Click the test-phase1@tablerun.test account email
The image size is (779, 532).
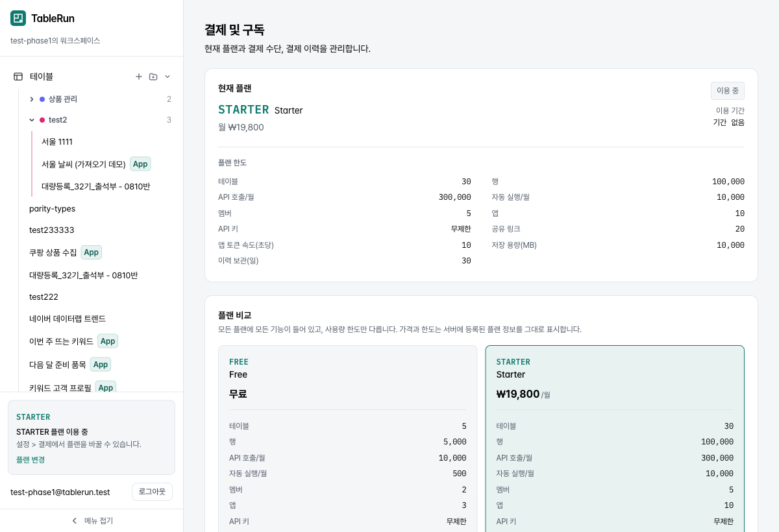point(60,492)
